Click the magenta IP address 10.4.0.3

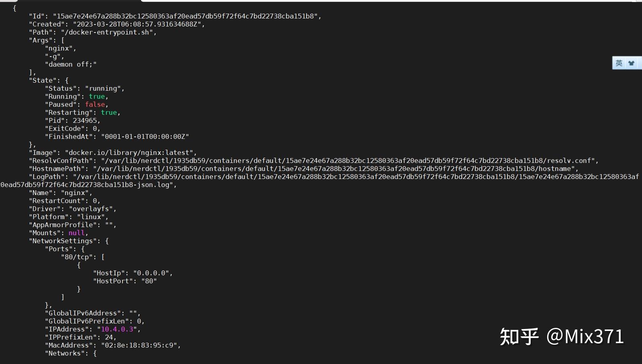(x=117, y=329)
